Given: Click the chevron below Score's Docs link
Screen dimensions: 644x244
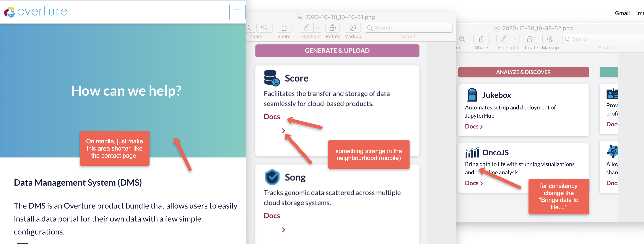Looking at the screenshot, I should tap(283, 131).
